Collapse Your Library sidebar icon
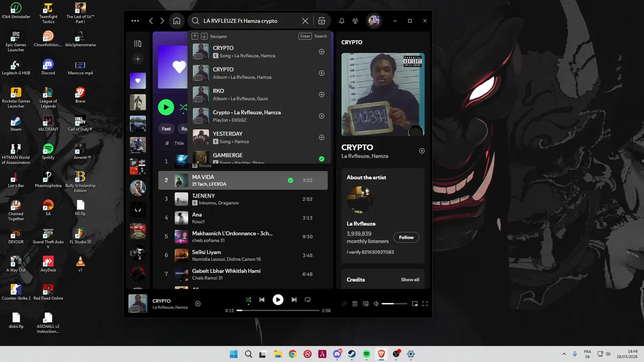The width and height of the screenshot is (644, 362). coord(138,44)
